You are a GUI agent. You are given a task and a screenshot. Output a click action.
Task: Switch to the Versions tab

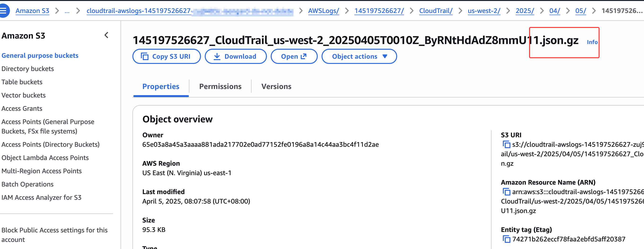[276, 86]
